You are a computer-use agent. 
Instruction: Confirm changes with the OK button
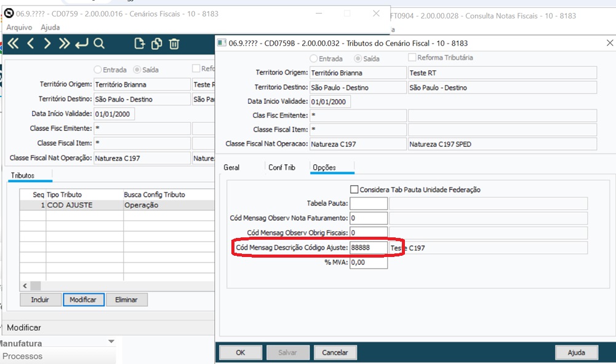pos(240,352)
